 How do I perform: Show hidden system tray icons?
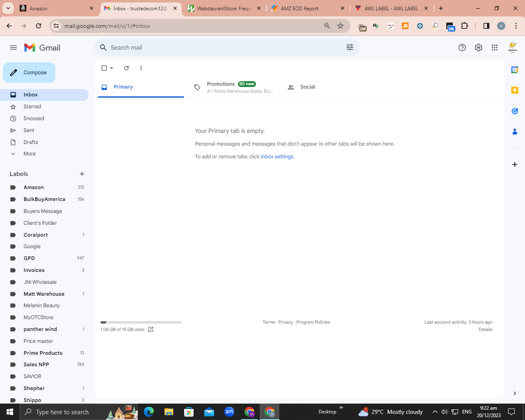435,412
